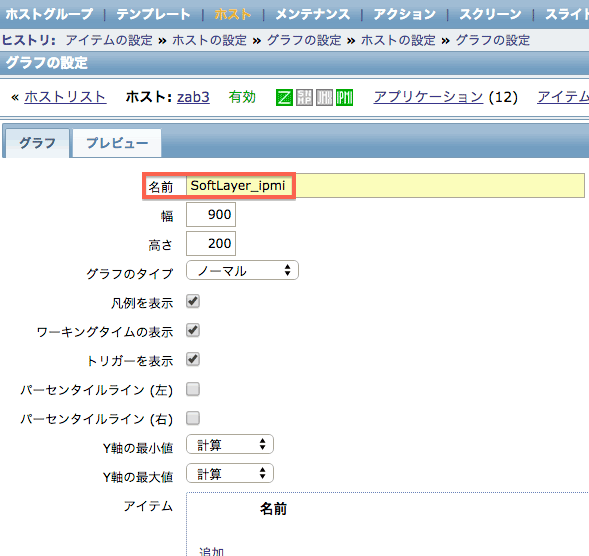Toggle the 凡例を表示 checkbox
The height and width of the screenshot is (556, 589).
(193, 301)
